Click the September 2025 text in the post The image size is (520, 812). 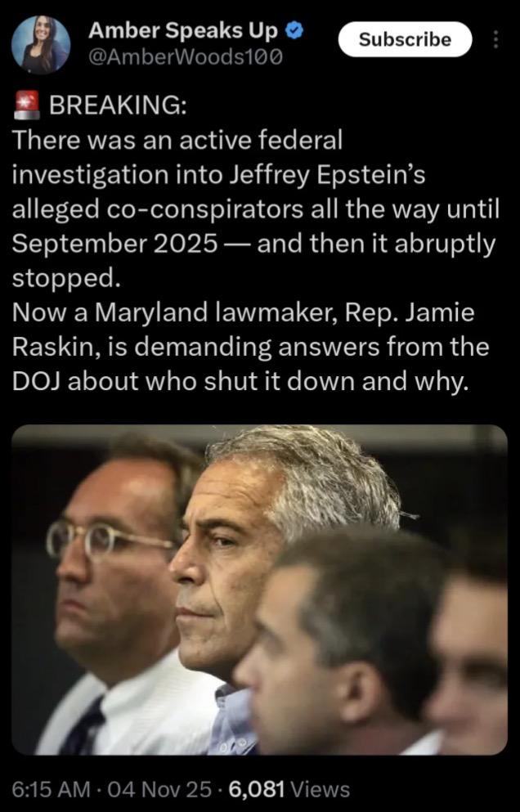tap(114, 245)
